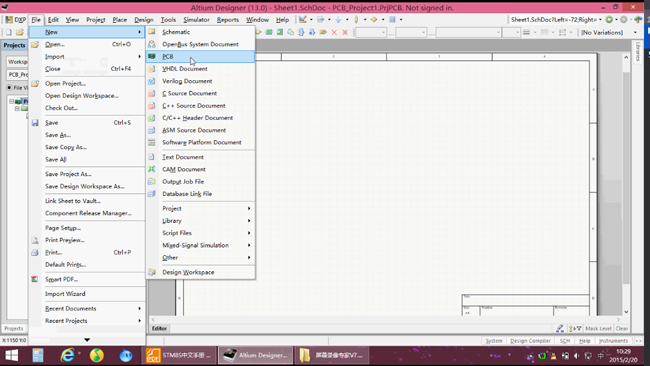Screen dimensions: 650x366
Task: Open the Import Wizard entry
Action: click(x=87, y=294)
